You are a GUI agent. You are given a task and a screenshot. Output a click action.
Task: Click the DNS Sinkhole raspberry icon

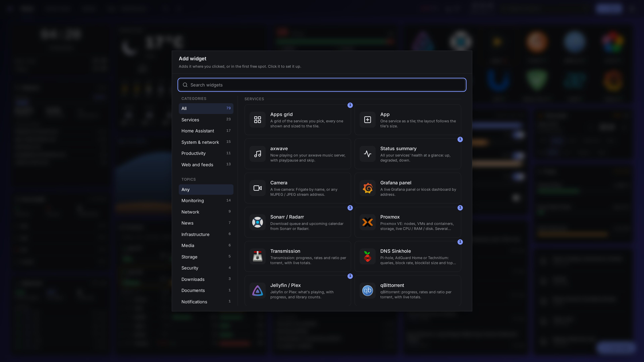click(x=367, y=257)
